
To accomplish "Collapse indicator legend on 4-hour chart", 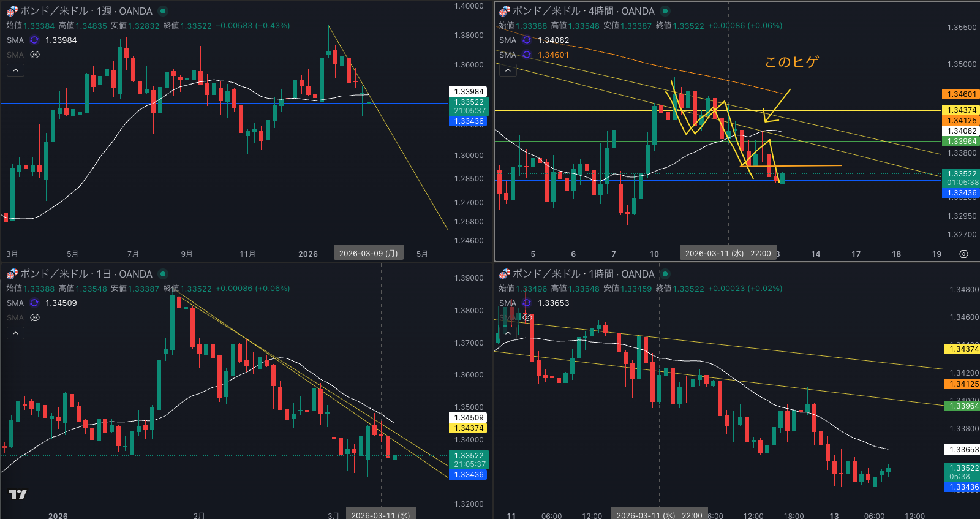I will tap(508, 70).
